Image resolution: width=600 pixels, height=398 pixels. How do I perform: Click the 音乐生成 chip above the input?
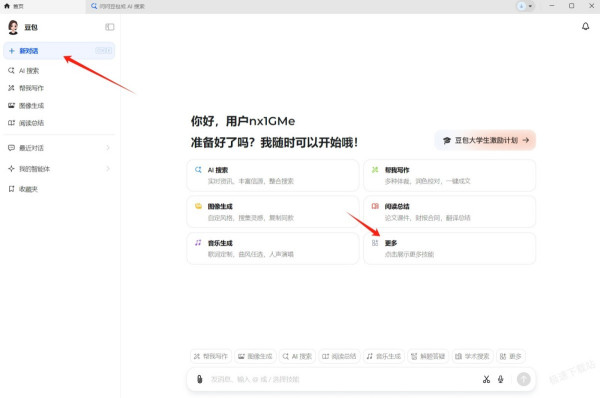coord(384,356)
